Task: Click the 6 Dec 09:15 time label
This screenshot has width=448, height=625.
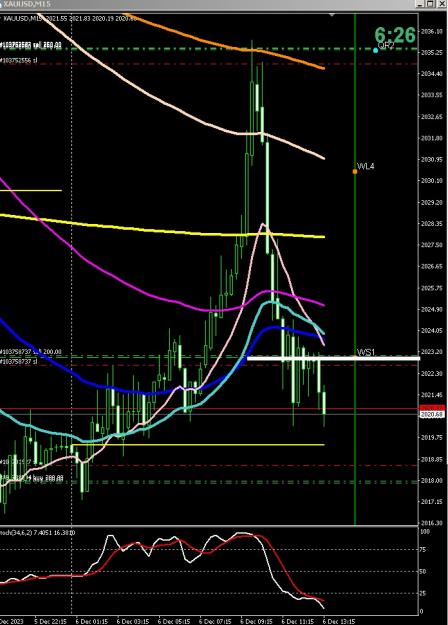Action: click(256, 621)
